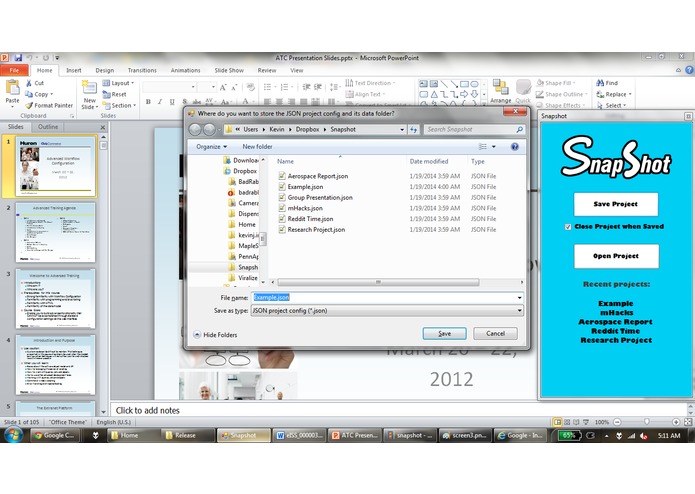Click the New Slide icon
Screen dimensions: 695x494
point(90,88)
